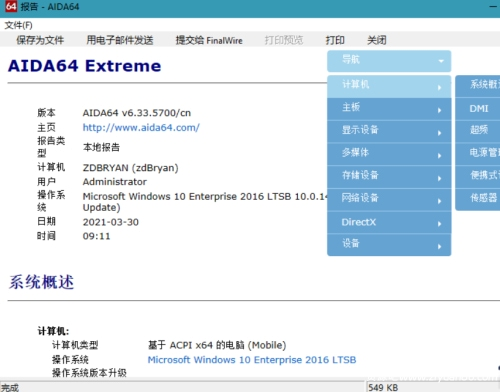Click 提交给 FinalWire button

click(209, 40)
